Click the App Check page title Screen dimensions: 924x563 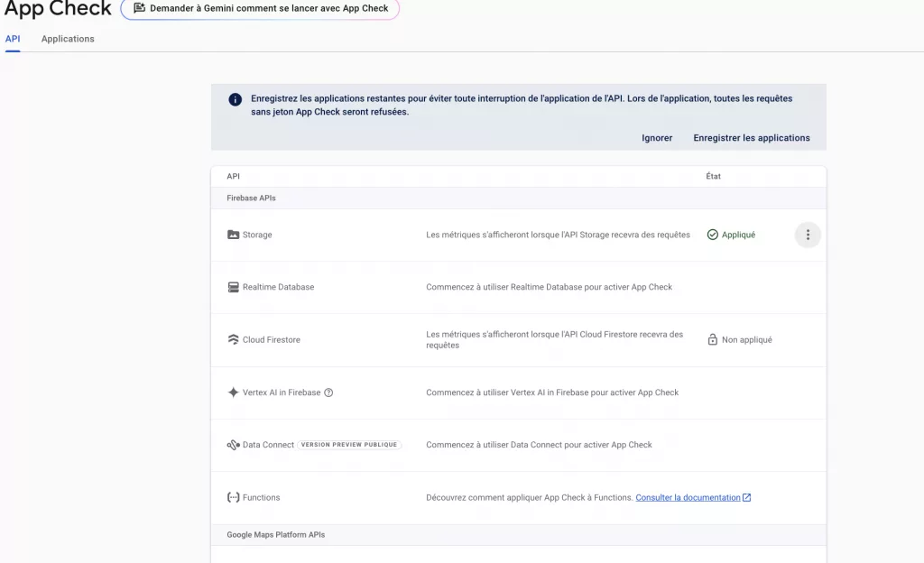(58, 8)
